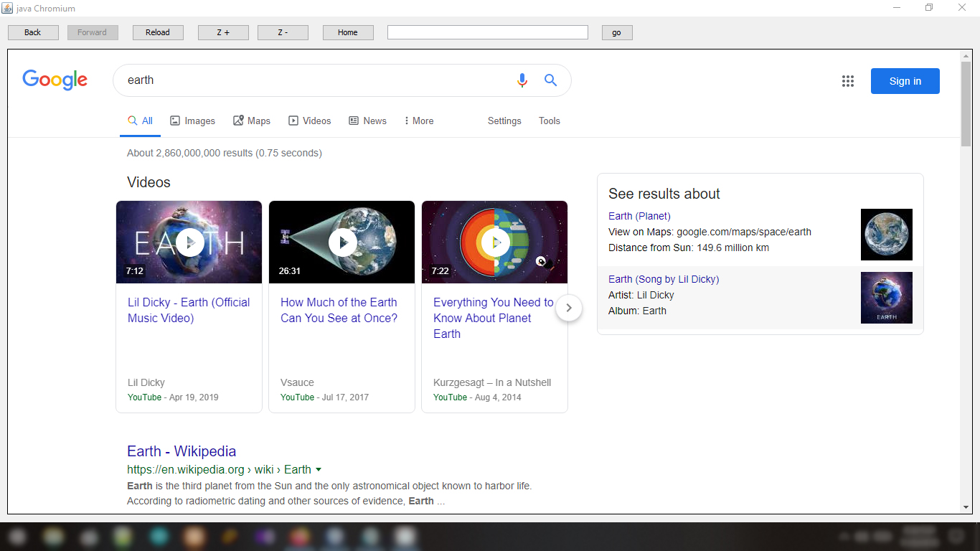This screenshot has width=980, height=551.
Task: Open Earth (Planet) link in side panel
Action: (x=639, y=216)
